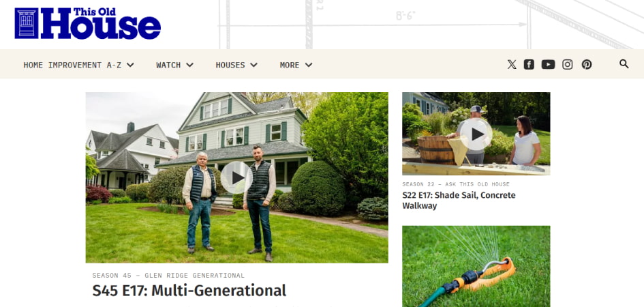Click the This Old House logo
The height and width of the screenshot is (307, 644).
pyautogui.click(x=87, y=23)
